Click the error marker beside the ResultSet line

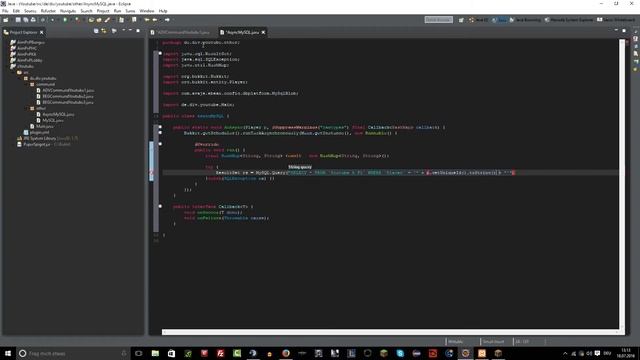(151, 173)
